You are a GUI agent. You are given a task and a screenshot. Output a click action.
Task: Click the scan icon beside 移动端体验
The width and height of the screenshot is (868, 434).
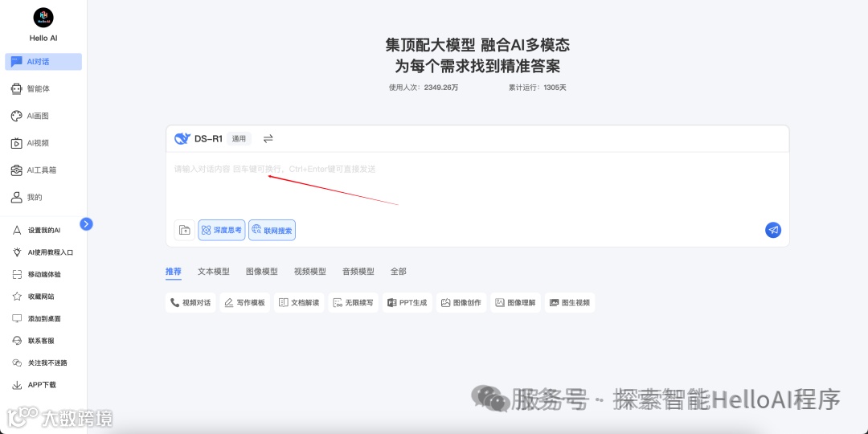[17, 275]
